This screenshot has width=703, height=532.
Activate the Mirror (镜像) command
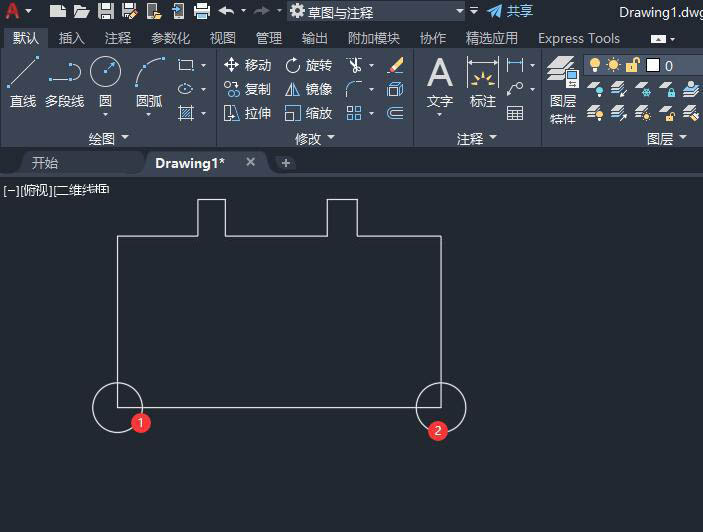(309, 89)
